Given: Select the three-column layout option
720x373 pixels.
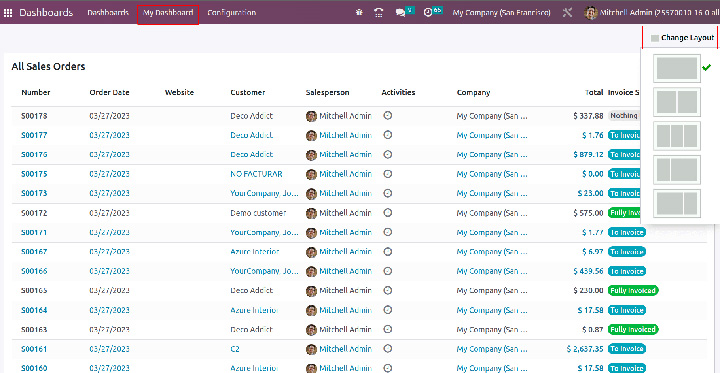Looking at the screenshot, I should [x=677, y=136].
